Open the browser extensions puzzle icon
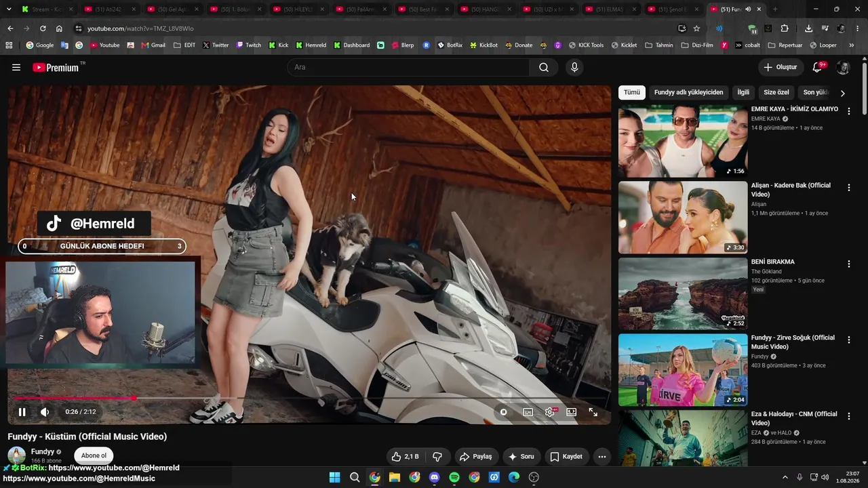The height and width of the screenshot is (488, 868). [785, 28]
